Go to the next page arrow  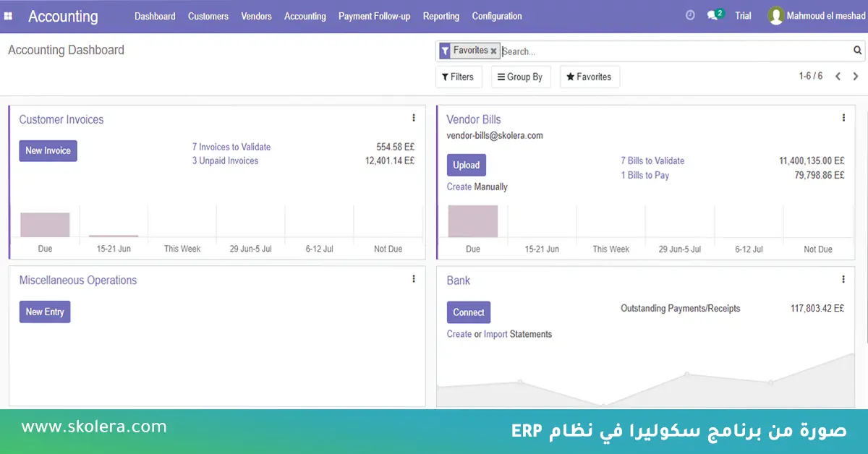tap(856, 77)
